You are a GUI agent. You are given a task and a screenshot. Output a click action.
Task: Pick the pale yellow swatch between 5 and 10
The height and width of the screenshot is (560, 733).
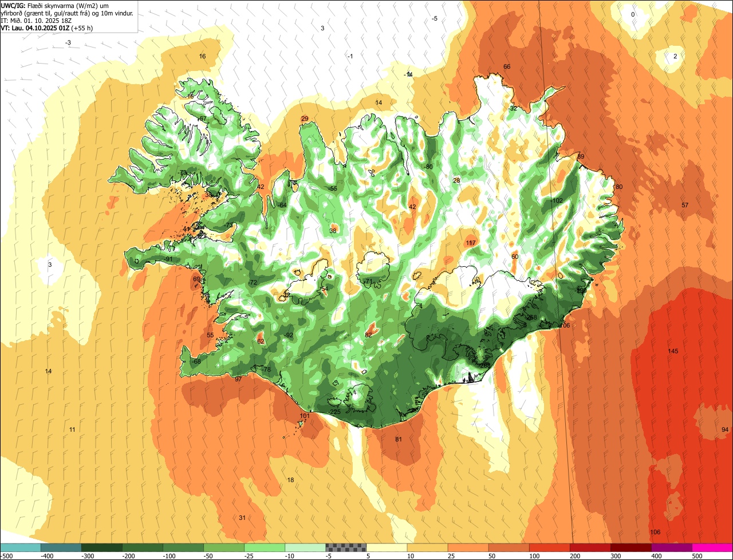pos(387,547)
